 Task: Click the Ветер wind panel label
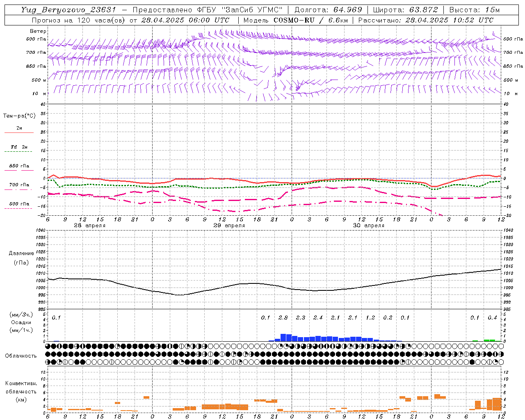(38, 31)
